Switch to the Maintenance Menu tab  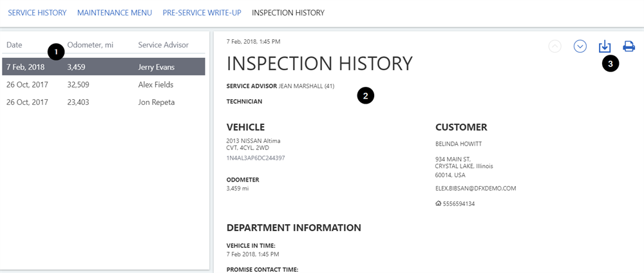point(115,13)
